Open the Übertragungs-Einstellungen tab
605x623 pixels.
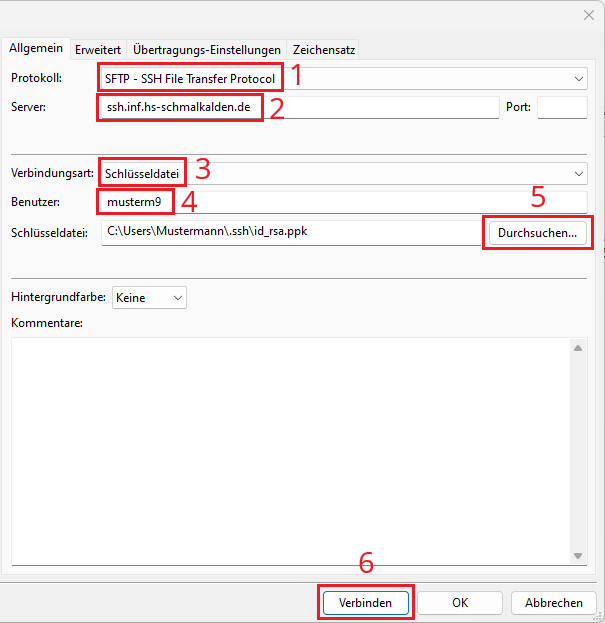pyautogui.click(x=207, y=49)
